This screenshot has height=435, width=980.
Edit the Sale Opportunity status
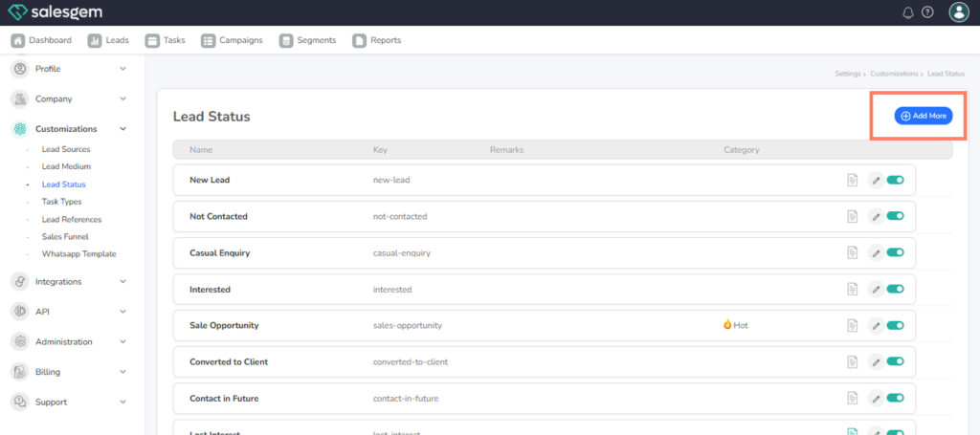875,325
